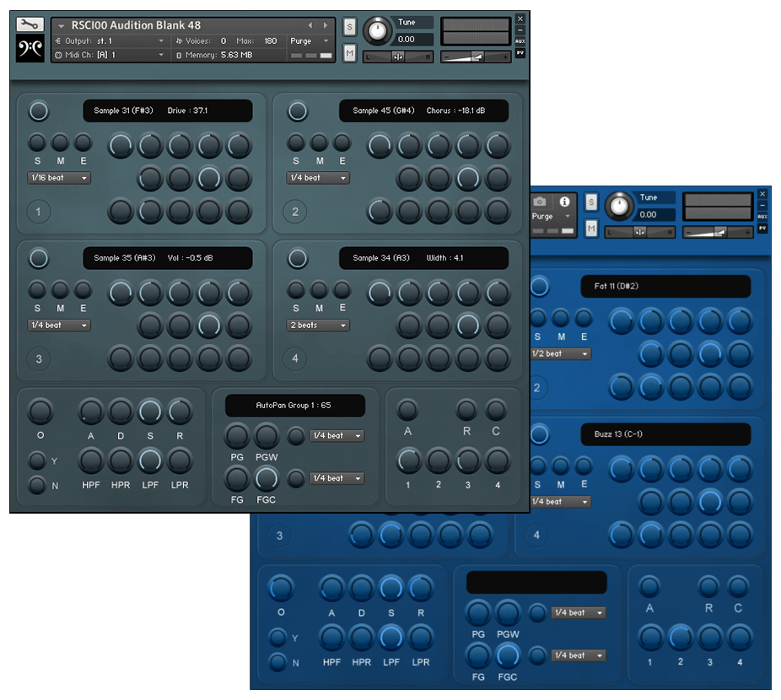Click the FG knob in gray window
Screen dimensions: 781x700
coord(237,479)
